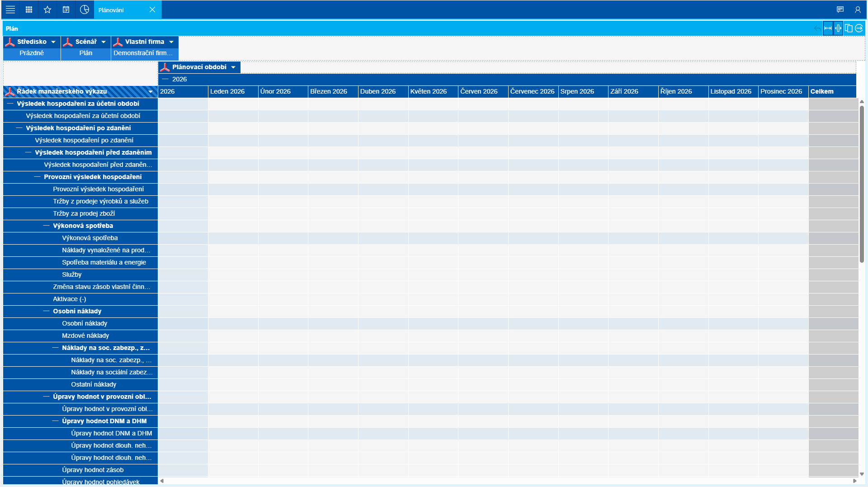Select the Celkem column header
868x487 pixels.
pyautogui.click(x=832, y=92)
